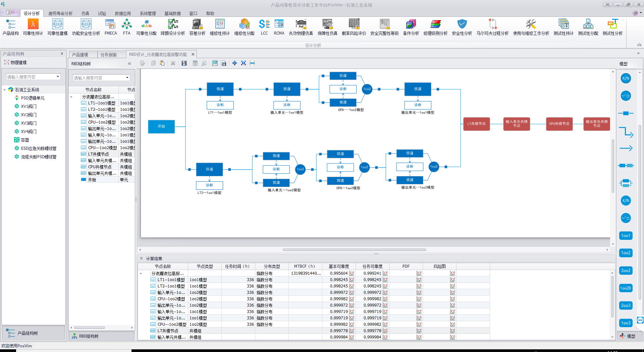Screen dimensions: 644x352
Task: Open the product tree search dropdown
Action: click(x=58, y=77)
